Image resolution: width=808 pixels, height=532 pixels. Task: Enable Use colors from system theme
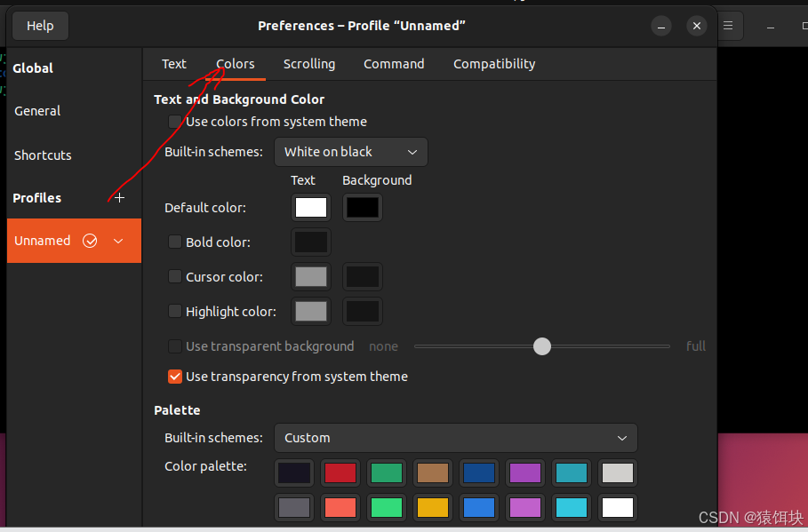[175, 122]
